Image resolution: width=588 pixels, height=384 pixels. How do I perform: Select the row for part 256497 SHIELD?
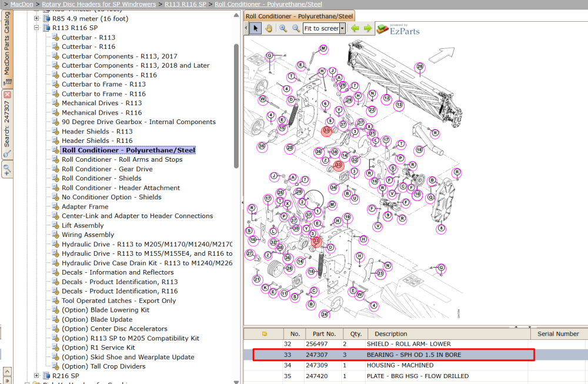click(416, 344)
